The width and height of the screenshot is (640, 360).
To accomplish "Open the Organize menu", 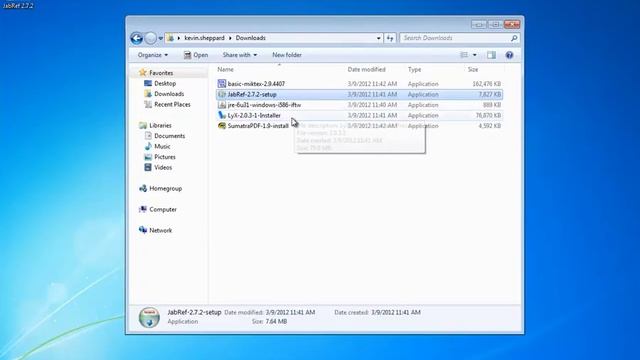I will pos(153,55).
